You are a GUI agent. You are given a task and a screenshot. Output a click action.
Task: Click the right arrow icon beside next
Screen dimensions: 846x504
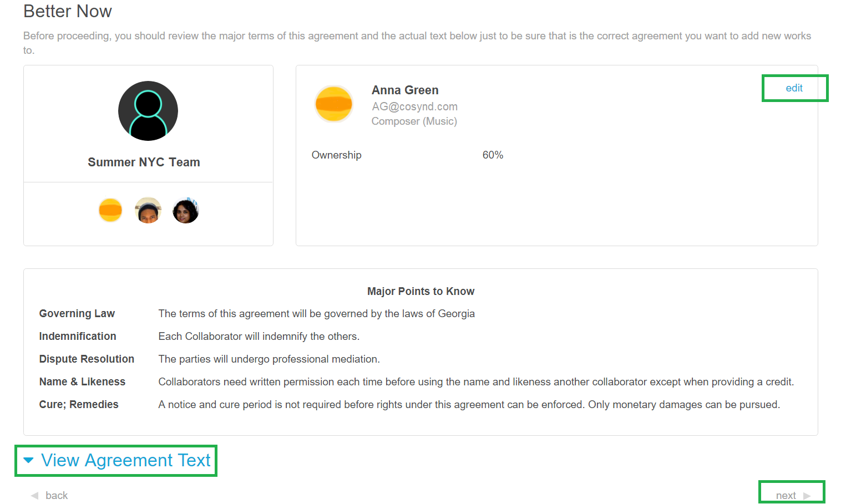(807, 496)
